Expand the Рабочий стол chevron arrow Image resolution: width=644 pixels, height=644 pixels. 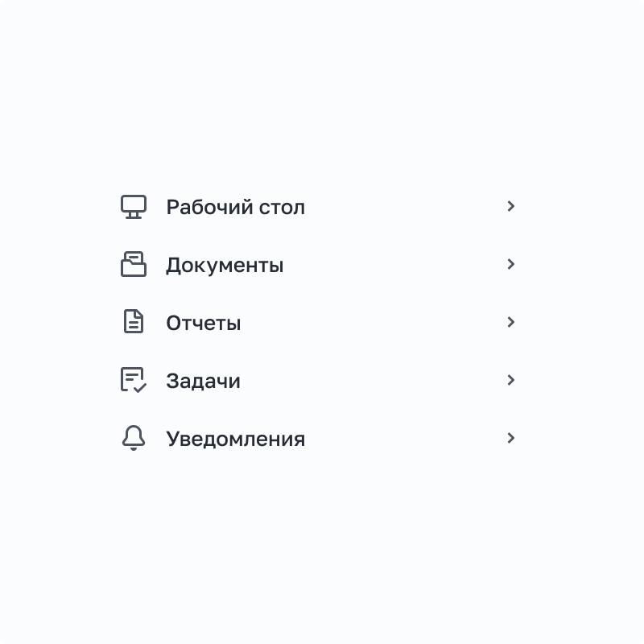(x=510, y=206)
